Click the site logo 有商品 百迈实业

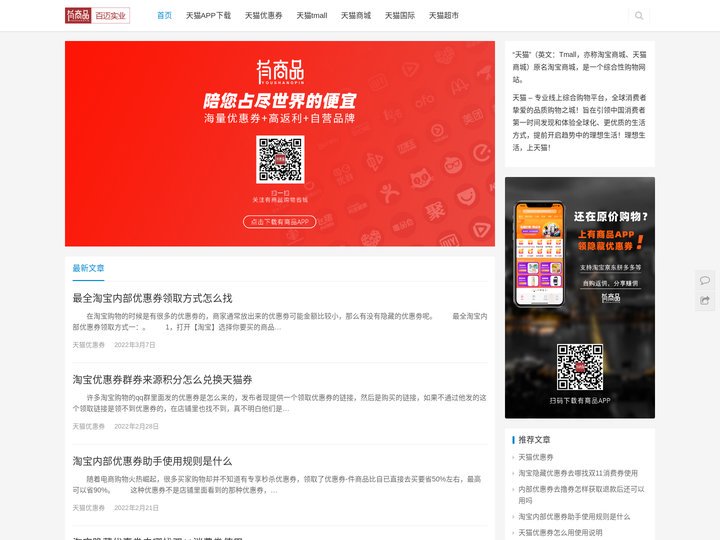(97, 16)
